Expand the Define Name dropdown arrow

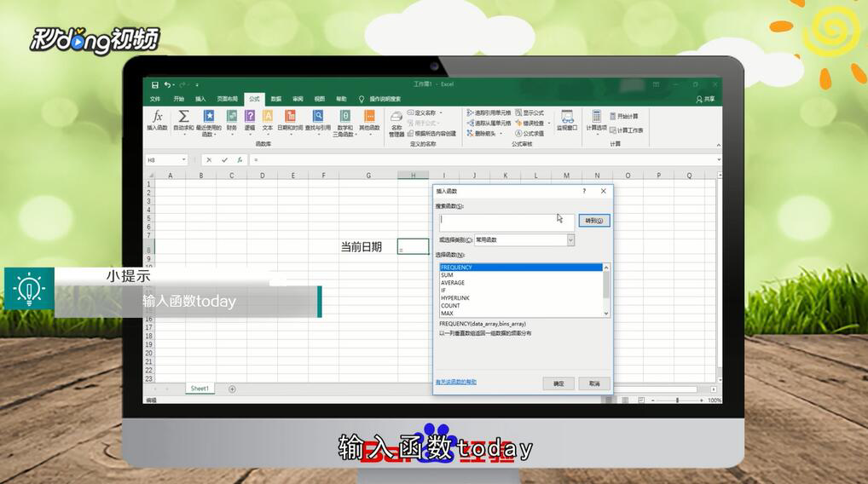coord(441,112)
